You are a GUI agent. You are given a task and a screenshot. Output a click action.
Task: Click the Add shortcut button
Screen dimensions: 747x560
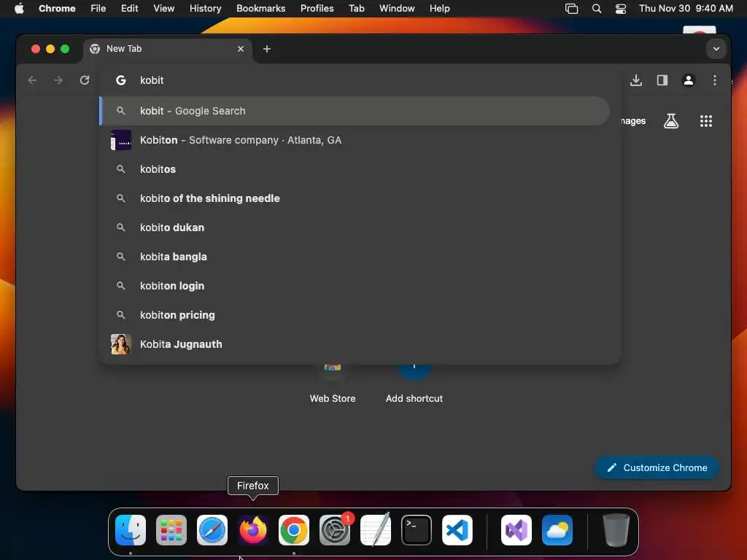click(x=414, y=384)
